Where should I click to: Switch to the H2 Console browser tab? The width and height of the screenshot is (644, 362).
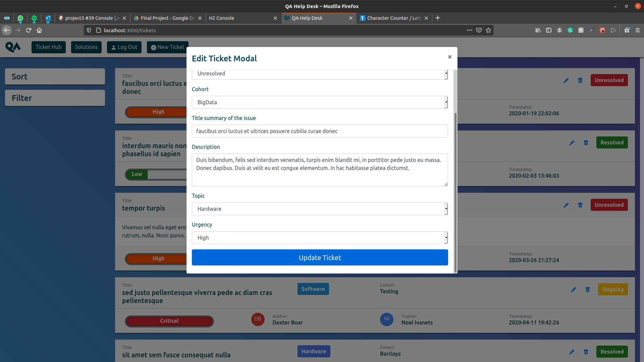pos(221,18)
